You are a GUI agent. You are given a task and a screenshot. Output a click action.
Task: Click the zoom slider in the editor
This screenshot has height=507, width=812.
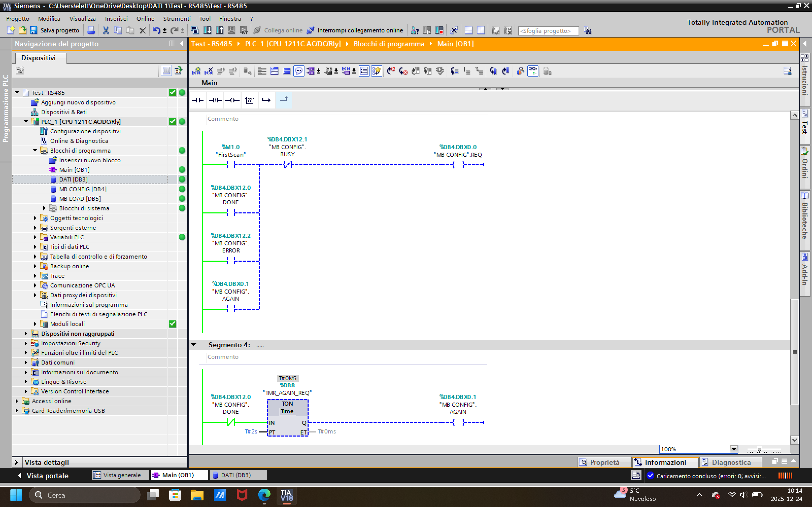[759, 449]
